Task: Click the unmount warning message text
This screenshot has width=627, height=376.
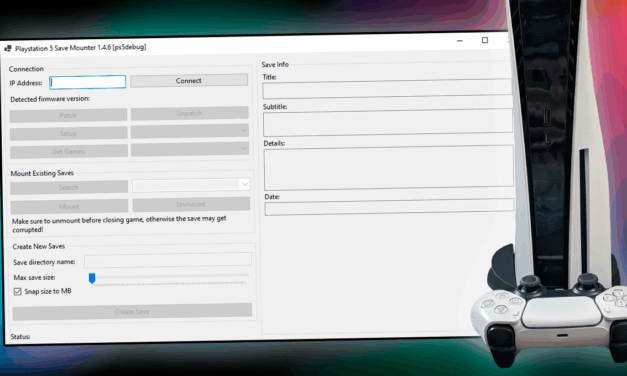Action: click(119, 224)
